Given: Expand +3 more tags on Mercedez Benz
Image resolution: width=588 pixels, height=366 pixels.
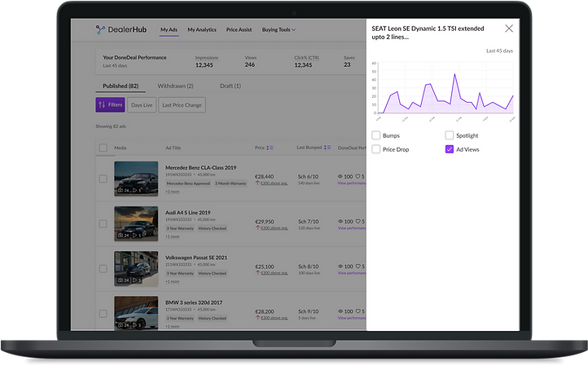Looking at the screenshot, I should tap(173, 192).
